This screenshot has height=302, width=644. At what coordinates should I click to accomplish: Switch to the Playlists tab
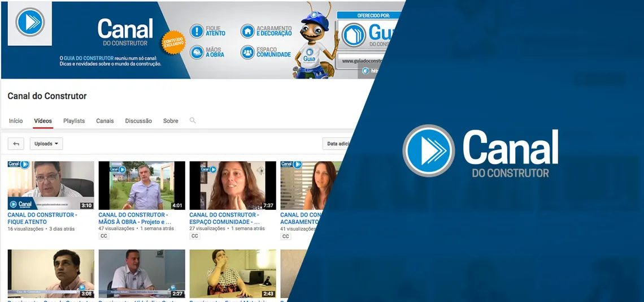[74, 121]
